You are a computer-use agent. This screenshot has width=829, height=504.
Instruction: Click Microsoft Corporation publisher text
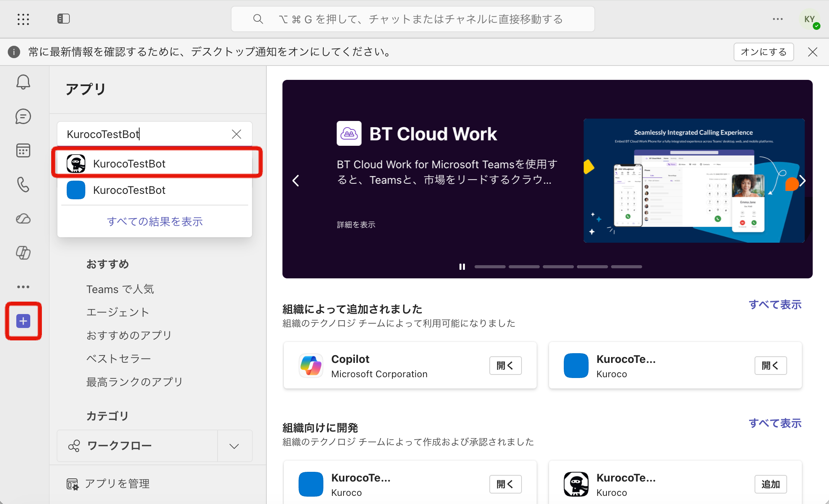pos(379,374)
